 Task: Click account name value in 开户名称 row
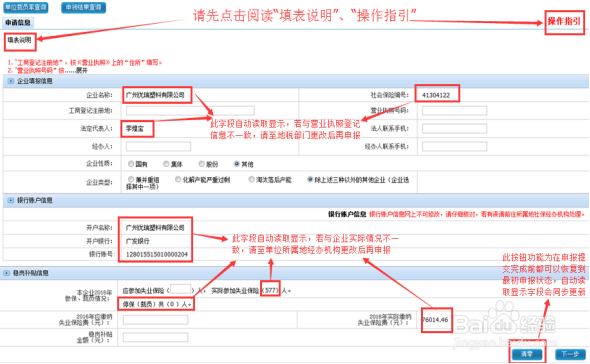click(155, 228)
